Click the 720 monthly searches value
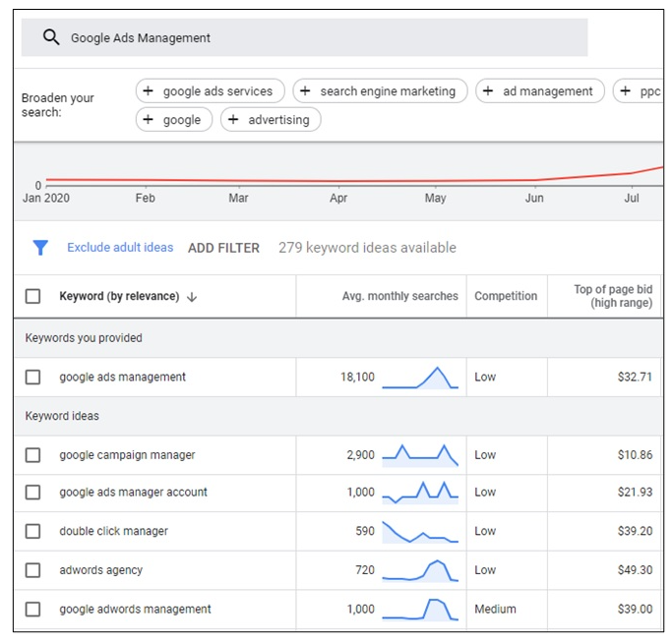The width and height of the screenshot is (672, 642). 365,570
